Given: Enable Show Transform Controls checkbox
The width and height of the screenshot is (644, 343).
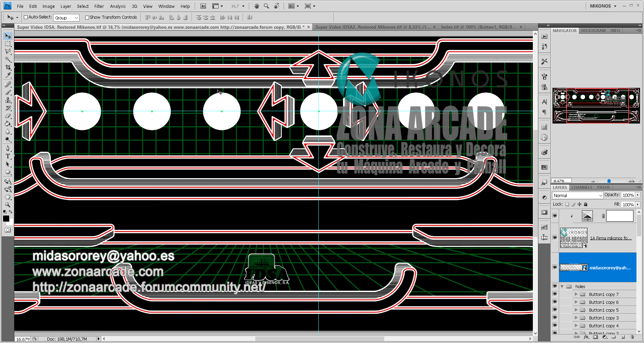Looking at the screenshot, I should (x=87, y=17).
